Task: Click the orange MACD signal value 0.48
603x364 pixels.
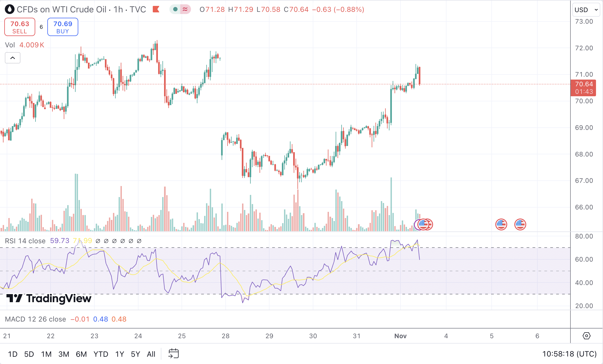Action: (x=119, y=319)
